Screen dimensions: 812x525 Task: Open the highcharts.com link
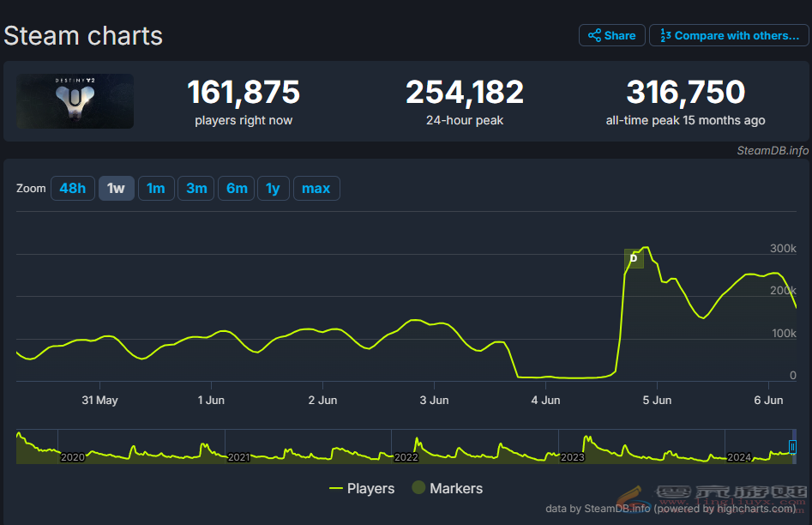tap(753, 509)
